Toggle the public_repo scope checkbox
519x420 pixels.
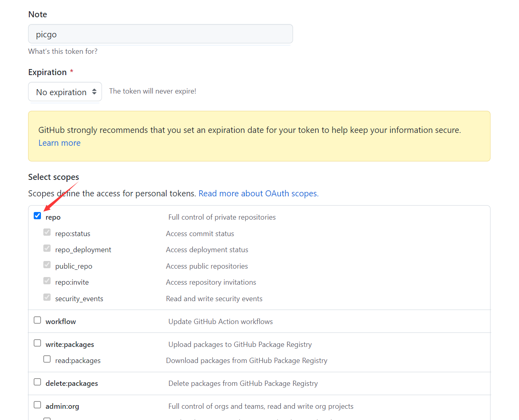47,265
